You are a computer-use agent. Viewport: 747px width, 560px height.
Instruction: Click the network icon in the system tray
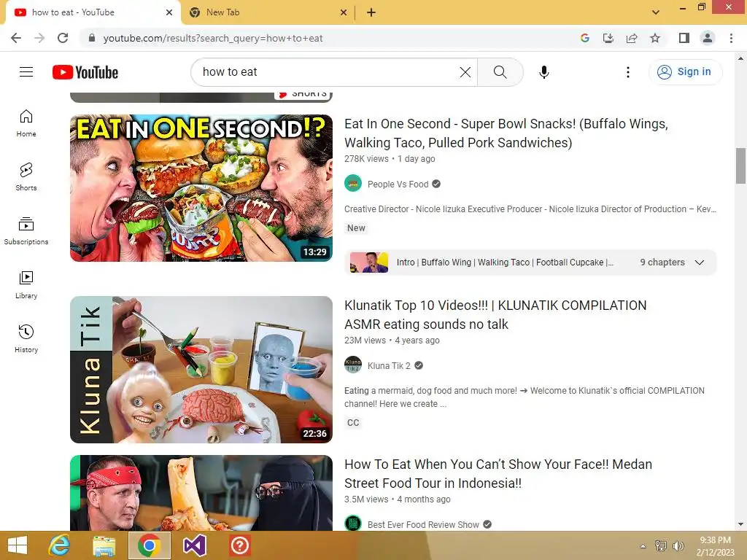(x=661, y=545)
